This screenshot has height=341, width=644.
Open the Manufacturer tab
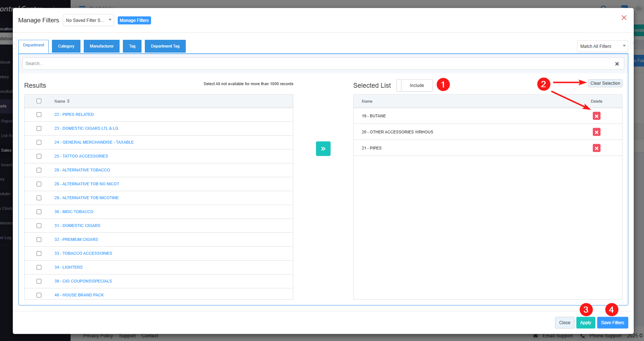click(x=102, y=46)
